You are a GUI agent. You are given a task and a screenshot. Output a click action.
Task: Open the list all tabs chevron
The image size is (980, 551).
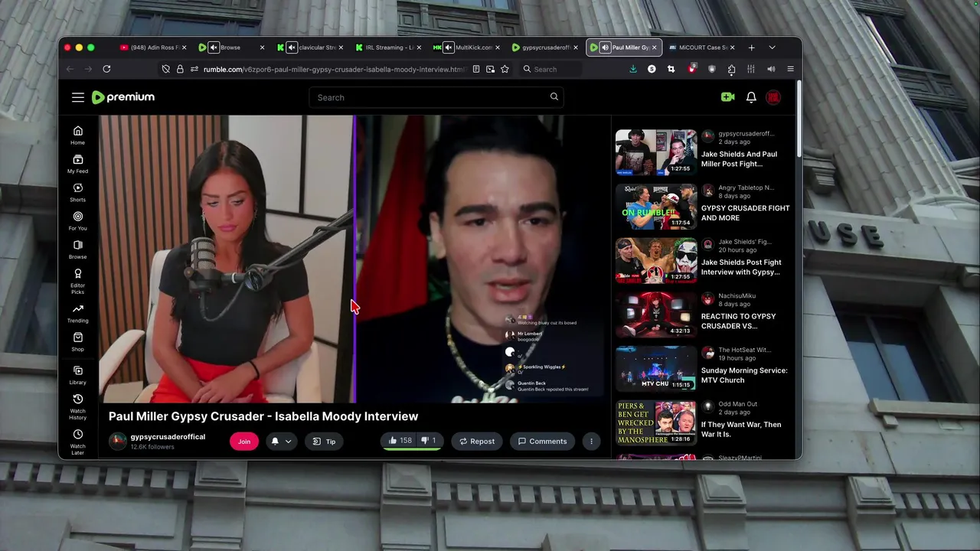click(x=772, y=47)
